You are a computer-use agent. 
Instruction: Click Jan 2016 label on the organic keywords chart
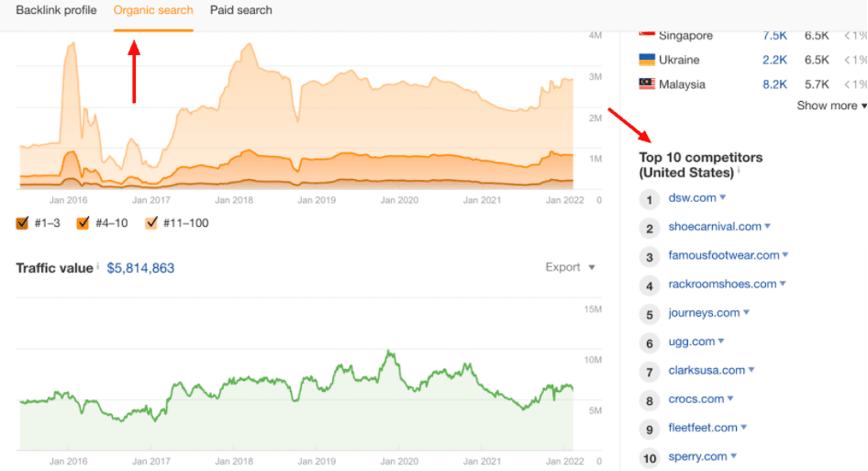68,200
